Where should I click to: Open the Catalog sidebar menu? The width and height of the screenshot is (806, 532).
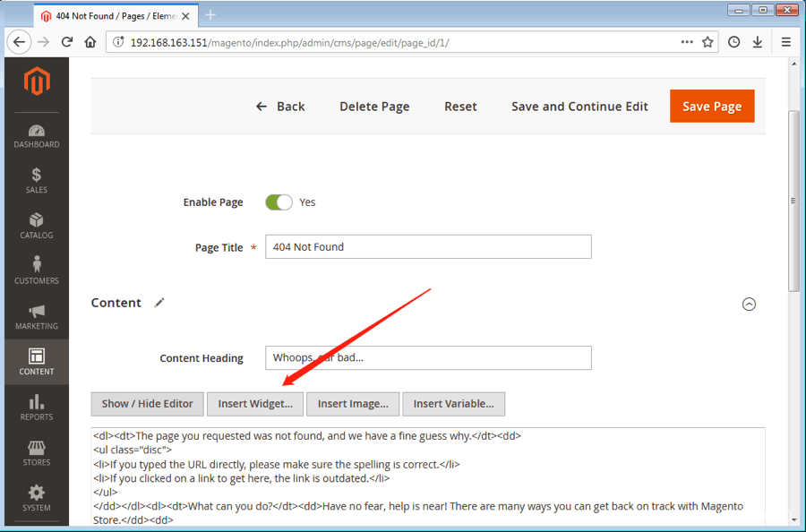coord(37,227)
